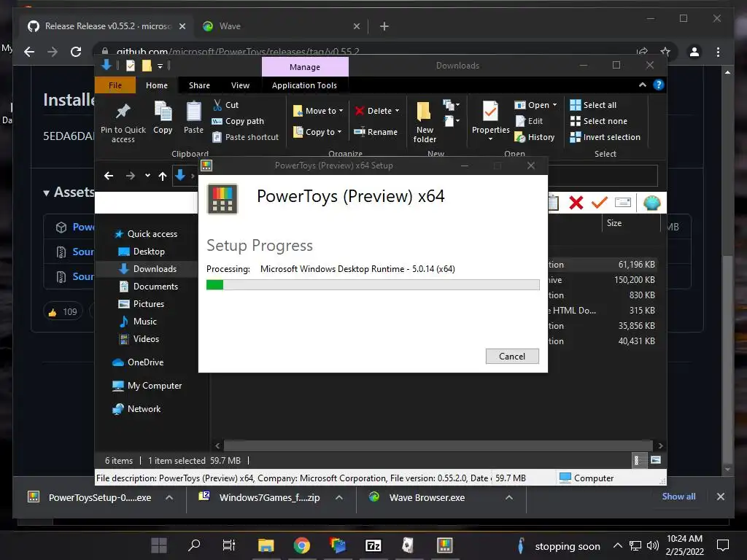Open Windows Start button

pyautogui.click(x=158, y=545)
